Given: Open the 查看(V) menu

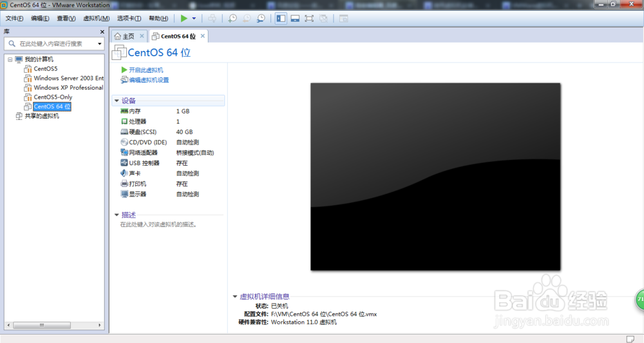Looking at the screenshot, I should [66, 18].
